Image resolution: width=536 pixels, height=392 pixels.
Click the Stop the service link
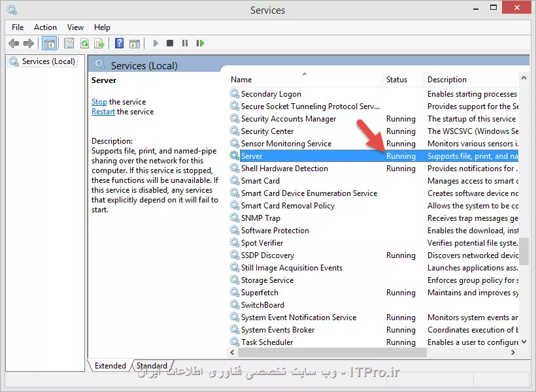(99, 102)
